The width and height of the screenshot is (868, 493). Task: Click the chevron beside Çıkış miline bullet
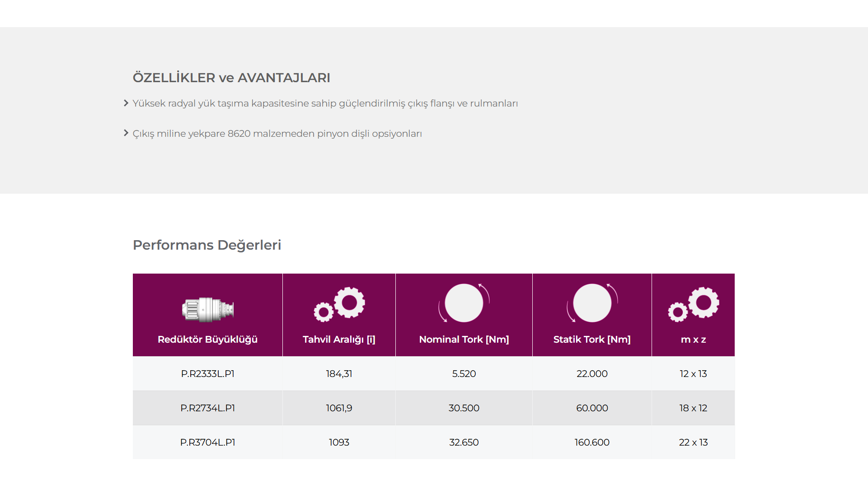point(126,133)
